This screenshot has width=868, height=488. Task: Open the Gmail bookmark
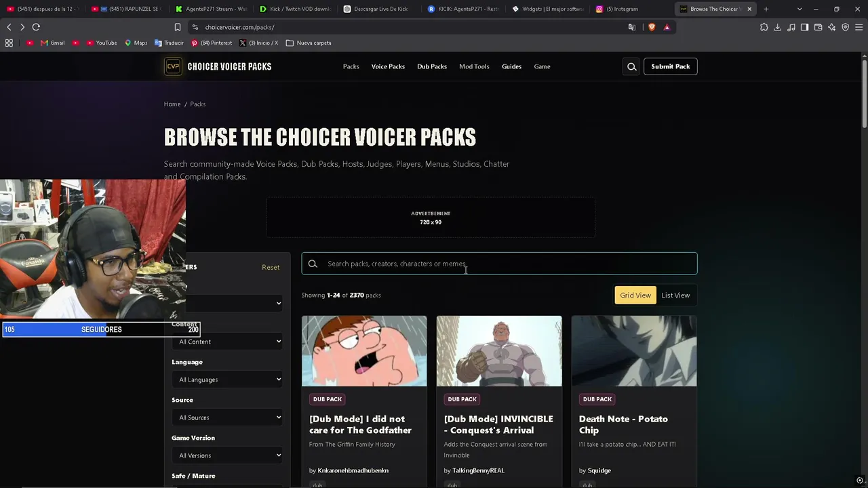(x=52, y=43)
